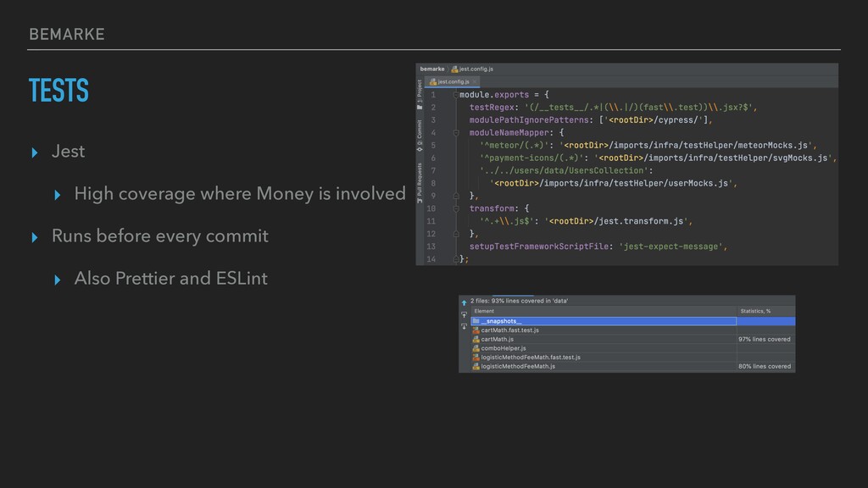Image resolution: width=868 pixels, height=488 pixels.
Task: Click the TESTS slide title
Action: coord(58,90)
